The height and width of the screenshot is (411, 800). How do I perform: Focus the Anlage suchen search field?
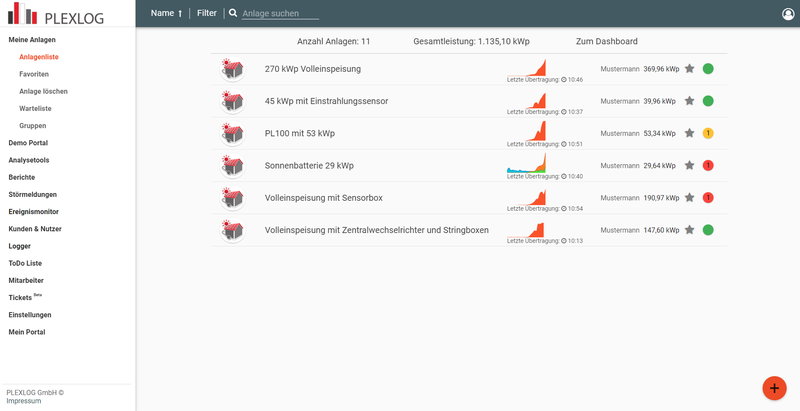coord(280,14)
